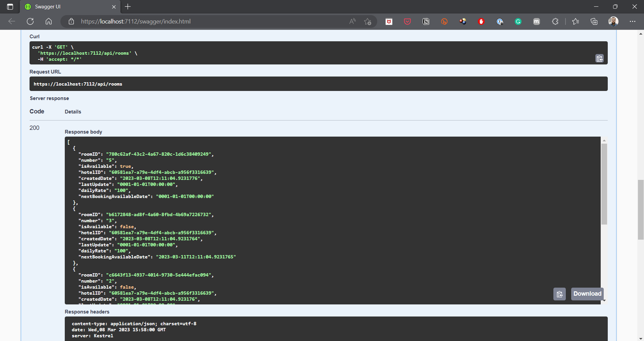644x341 pixels.
Task: Open the Collections panel
Action: coord(594,21)
